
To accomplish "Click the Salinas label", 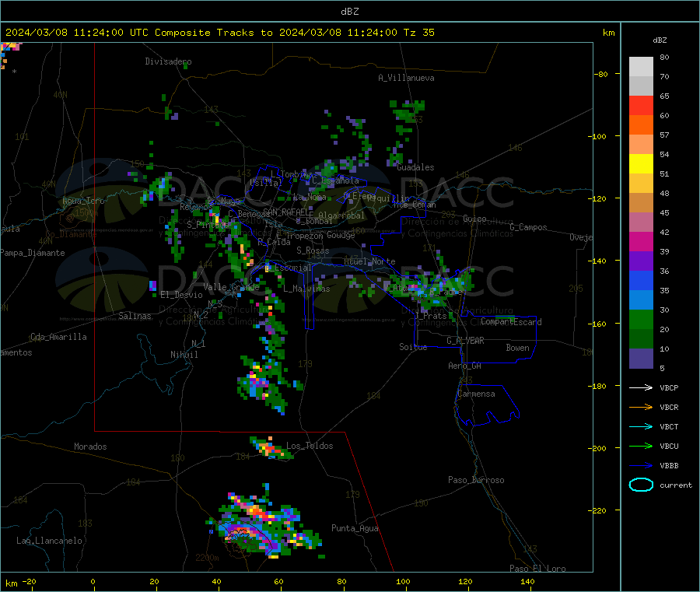I will tap(135, 316).
